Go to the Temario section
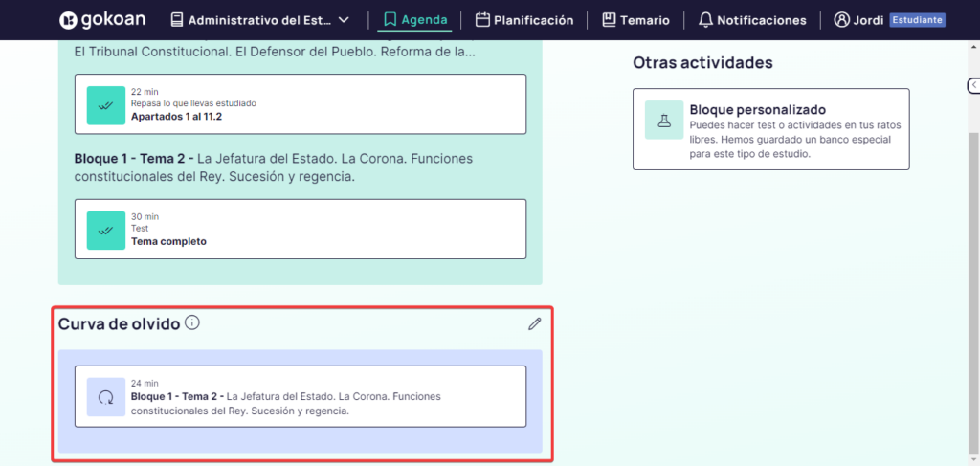This screenshot has width=980, height=466. click(635, 20)
